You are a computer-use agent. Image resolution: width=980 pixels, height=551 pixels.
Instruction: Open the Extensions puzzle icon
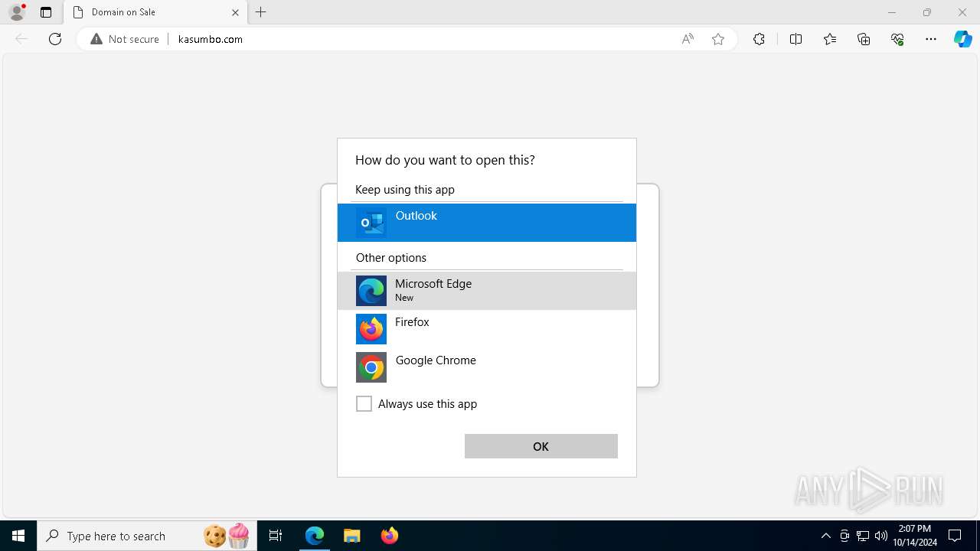759,39
